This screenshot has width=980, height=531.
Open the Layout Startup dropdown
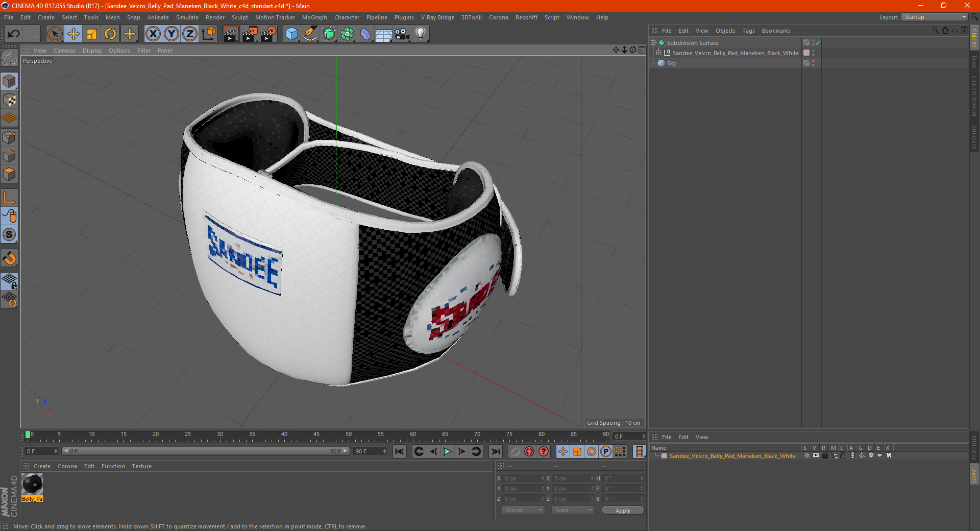coord(935,17)
